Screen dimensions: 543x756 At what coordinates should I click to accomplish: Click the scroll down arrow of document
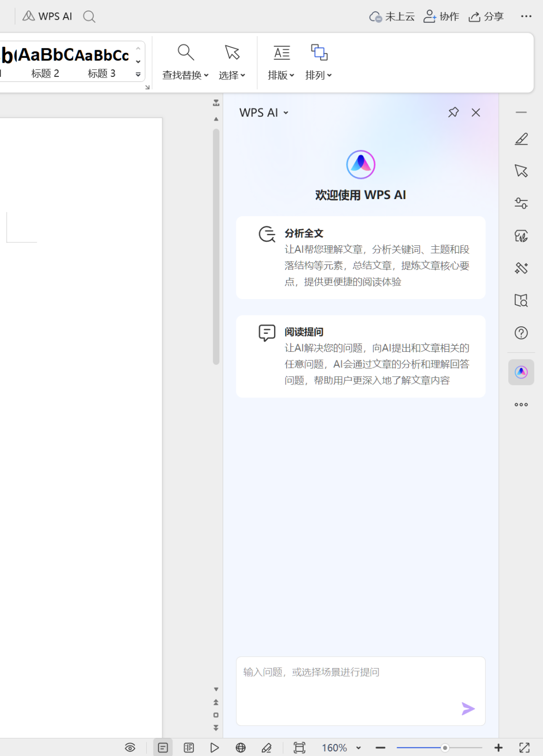click(216, 690)
